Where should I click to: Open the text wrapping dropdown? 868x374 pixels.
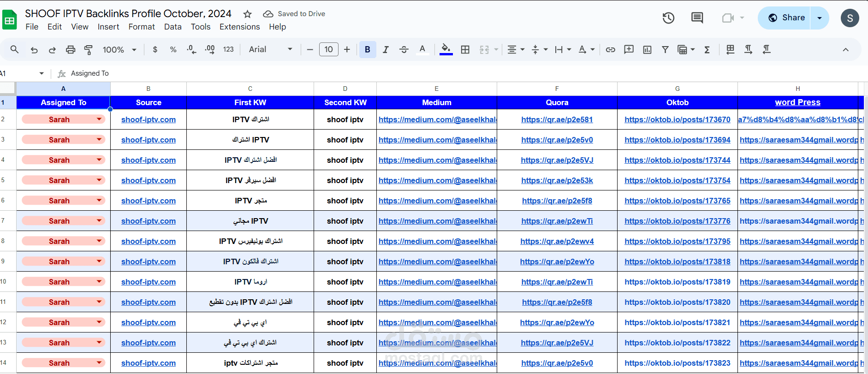tap(563, 49)
